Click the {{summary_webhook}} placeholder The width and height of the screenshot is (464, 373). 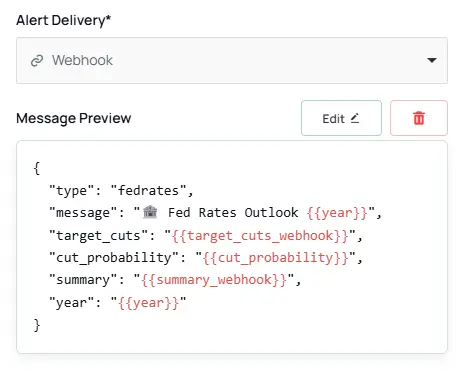coord(214,280)
